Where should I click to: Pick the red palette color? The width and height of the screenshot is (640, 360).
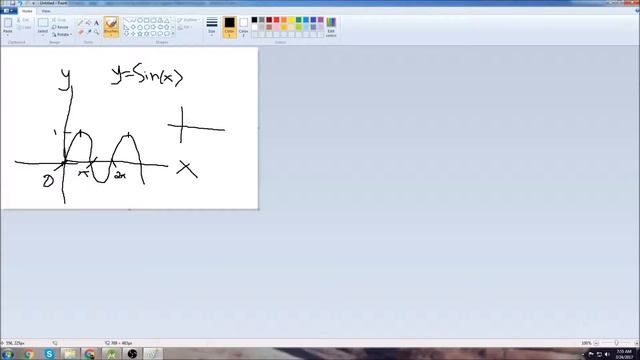pyautogui.click(x=276, y=20)
